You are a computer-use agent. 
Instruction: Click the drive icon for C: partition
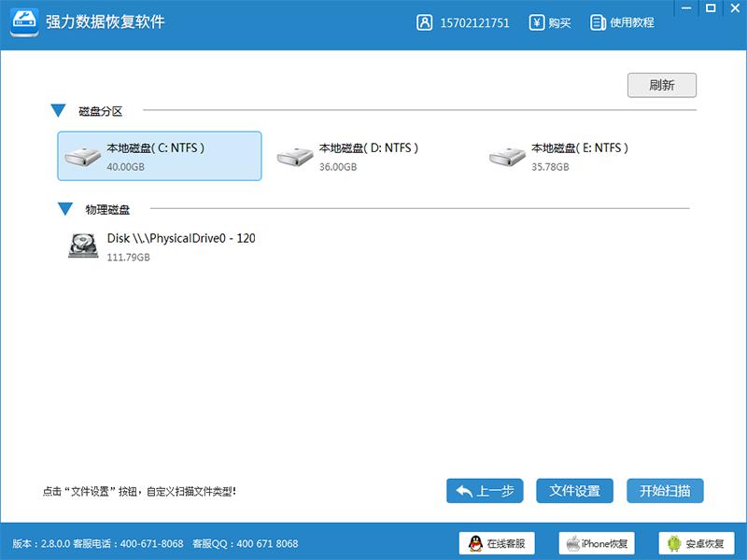[x=83, y=156]
